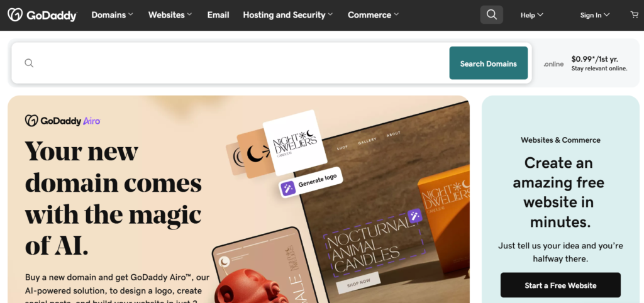Click the magnifier icon inside domain search box
Viewport: 644px width, 303px height.
tap(29, 63)
